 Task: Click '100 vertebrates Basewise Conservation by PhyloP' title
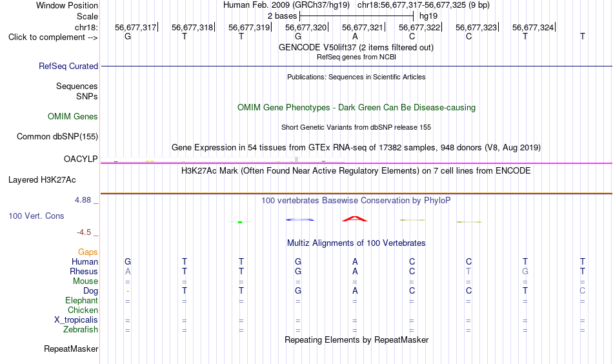click(x=356, y=201)
